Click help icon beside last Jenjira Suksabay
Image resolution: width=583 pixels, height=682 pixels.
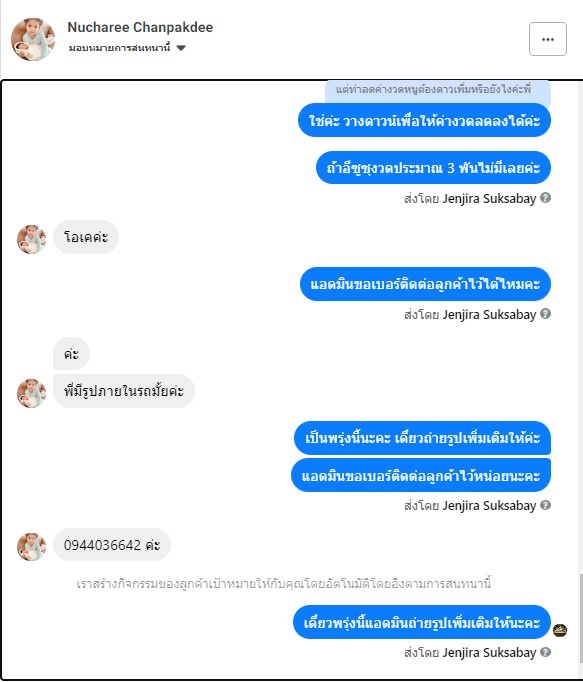click(x=546, y=652)
